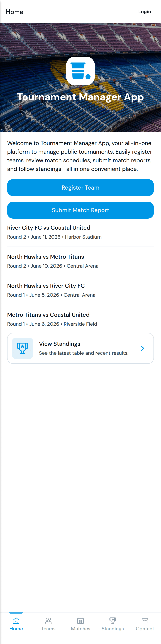Image resolution: width=161 pixels, height=644 pixels.
Task: Click the blue app logo in the banner
Action: click(80, 71)
